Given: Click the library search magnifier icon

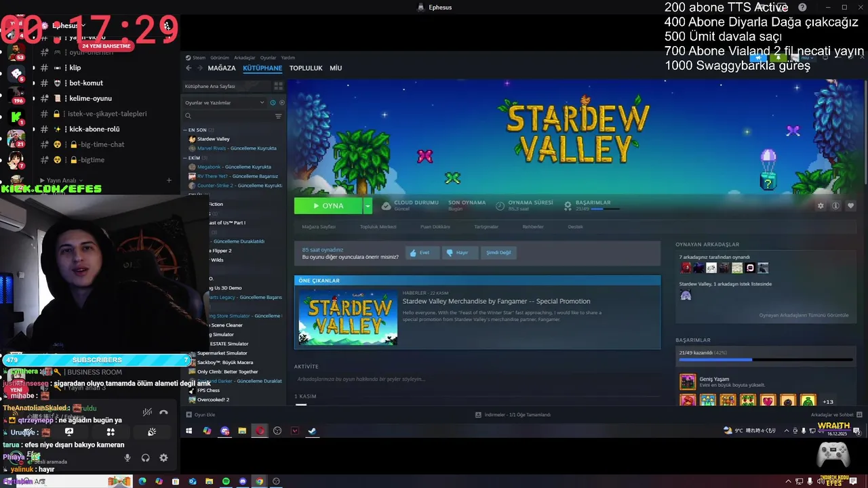Looking at the screenshot, I should pyautogui.click(x=188, y=116).
